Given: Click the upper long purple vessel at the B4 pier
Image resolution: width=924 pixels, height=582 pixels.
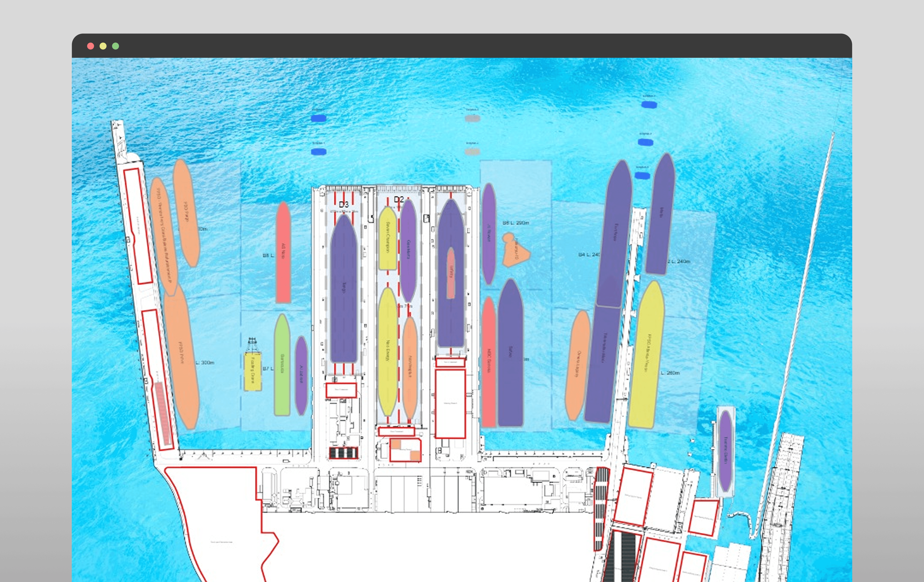Looking at the screenshot, I should (x=615, y=233).
